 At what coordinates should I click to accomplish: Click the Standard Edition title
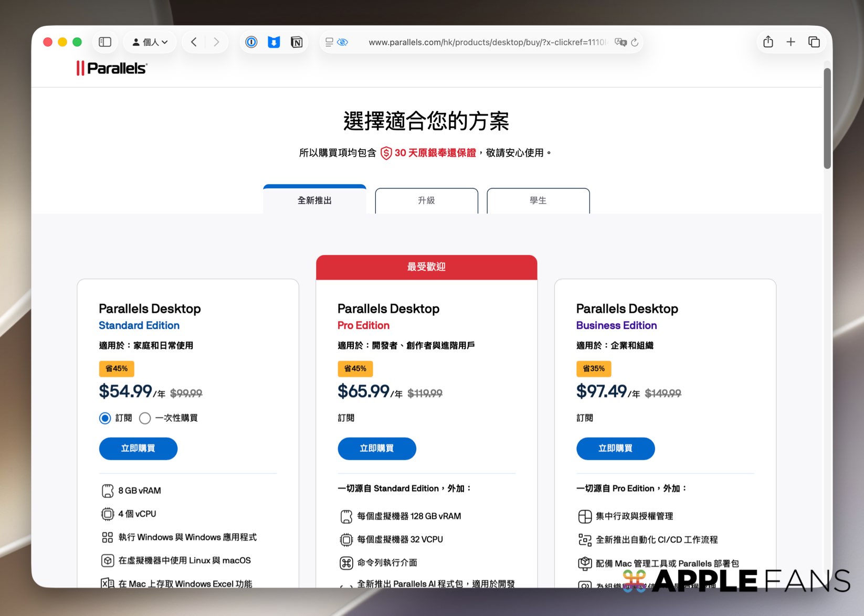point(139,325)
